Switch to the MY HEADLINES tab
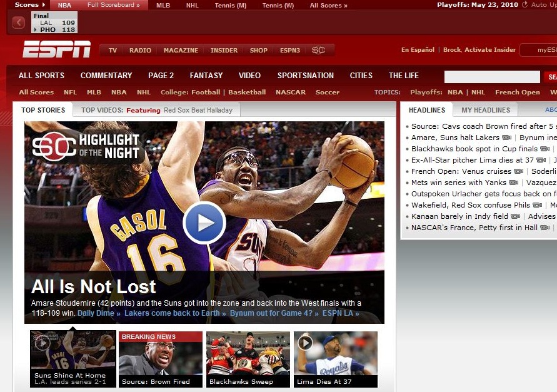Image resolution: width=557 pixels, height=392 pixels. coord(486,110)
